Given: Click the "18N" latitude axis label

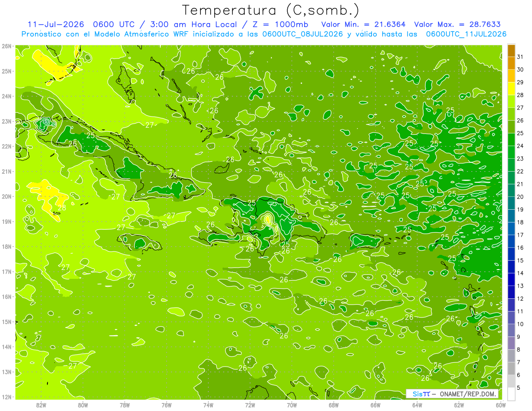Looking at the screenshot, I should (x=7, y=247).
